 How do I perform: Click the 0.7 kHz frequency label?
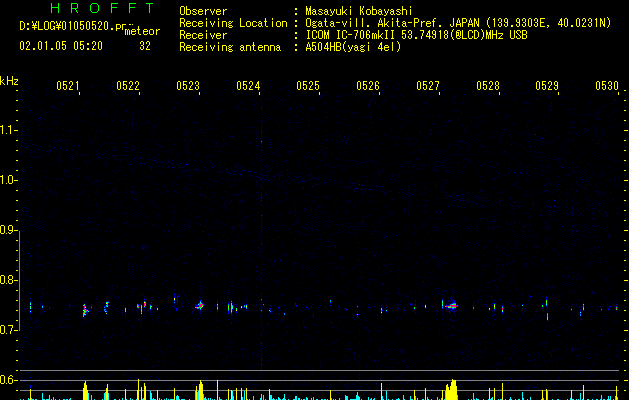tap(8, 330)
